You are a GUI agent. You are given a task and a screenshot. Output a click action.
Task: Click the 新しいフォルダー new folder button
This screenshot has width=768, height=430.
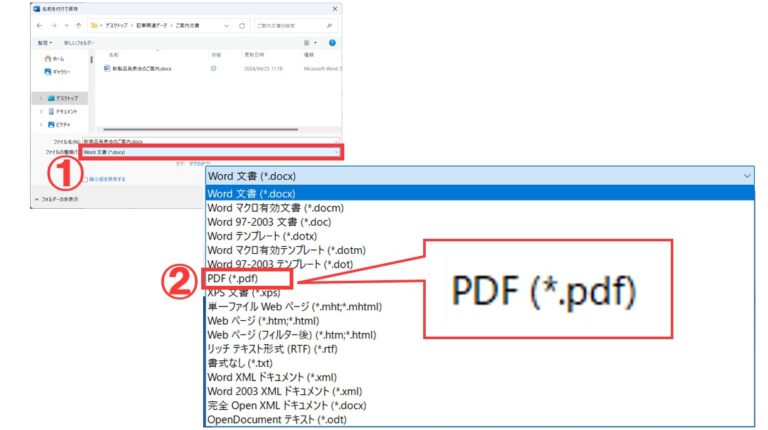[x=82, y=43]
